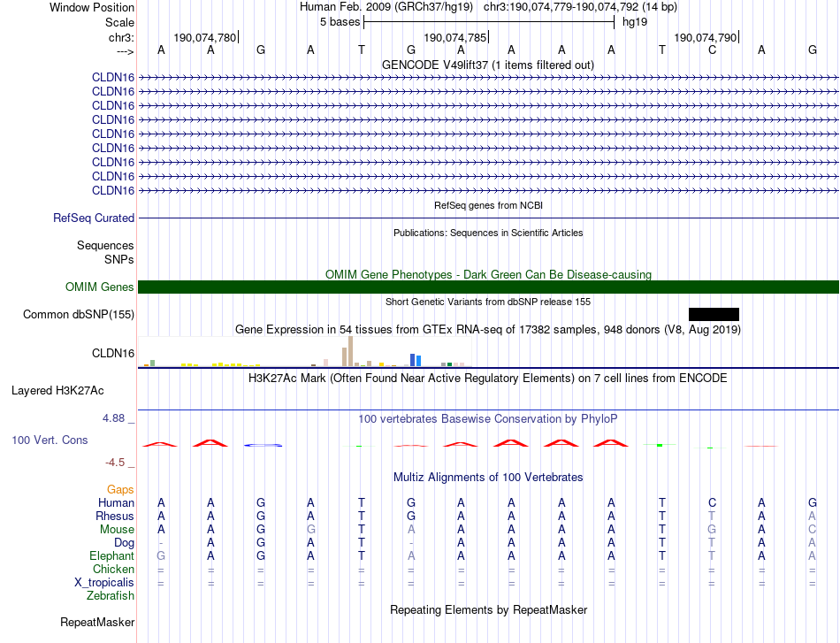
Task: Select the Human alignment row label
Action: pyautogui.click(x=116, y=502)
